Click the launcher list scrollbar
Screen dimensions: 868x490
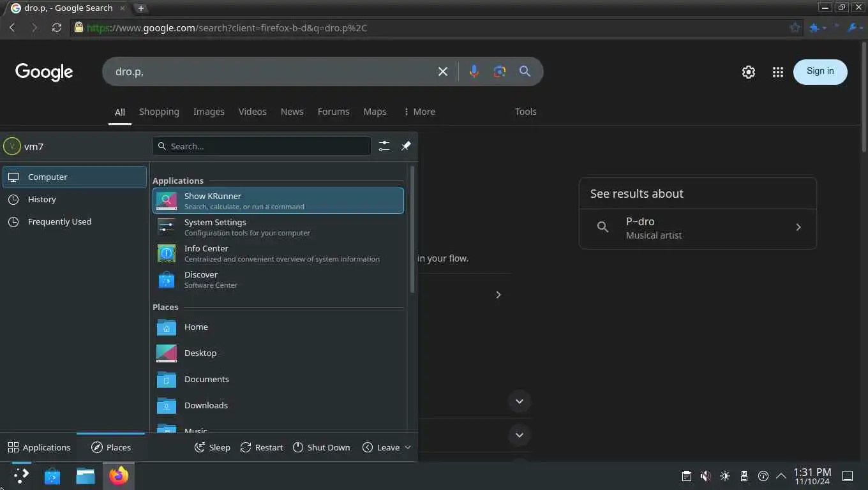click(412, 228)
